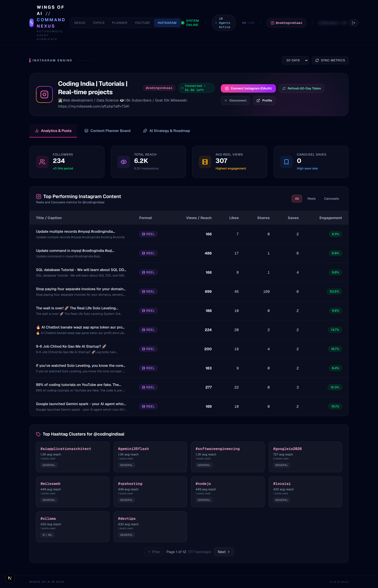Click the Next.js N badge icon
This screenshot has width=378, height=588.
[10, 578]
